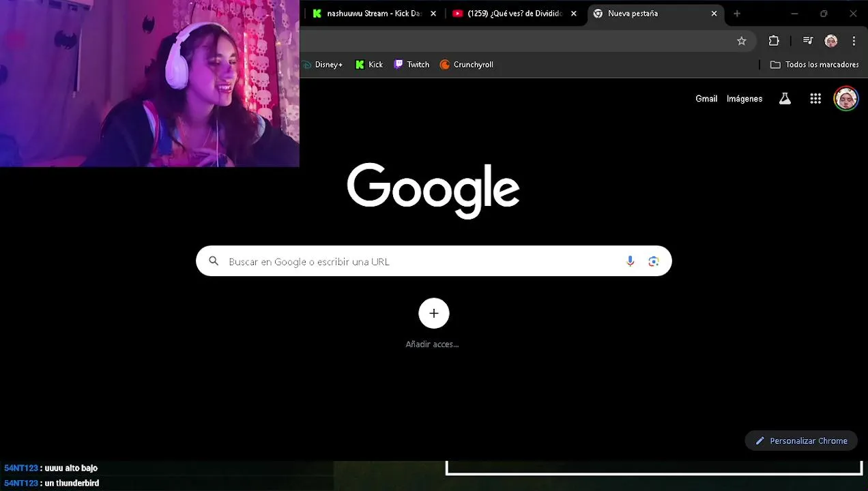868x491 pixels.
Task: Focus the Buscar en Google search box
Action: [x=434, y=261]
